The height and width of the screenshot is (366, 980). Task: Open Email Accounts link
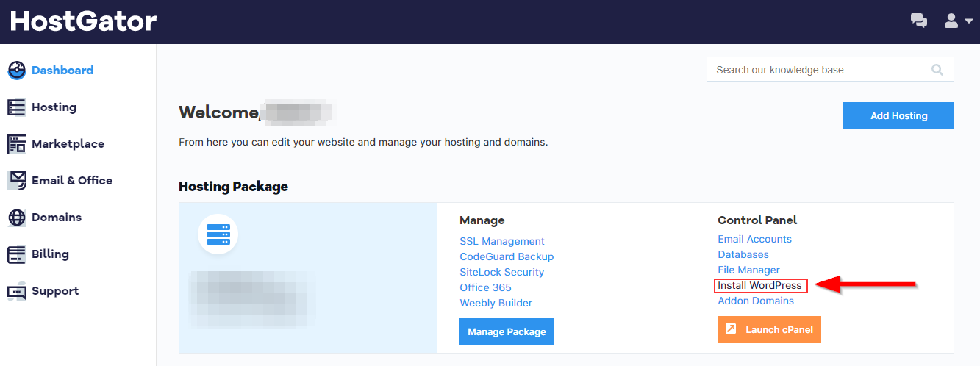point(755,239)
